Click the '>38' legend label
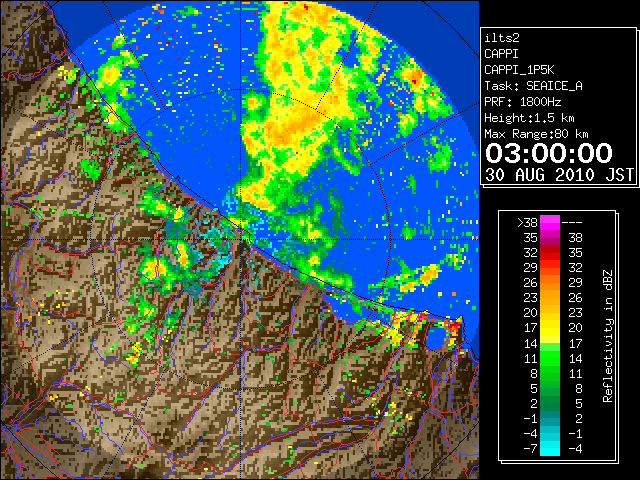Screen dimensions: 640x480 tap(527, 222)
